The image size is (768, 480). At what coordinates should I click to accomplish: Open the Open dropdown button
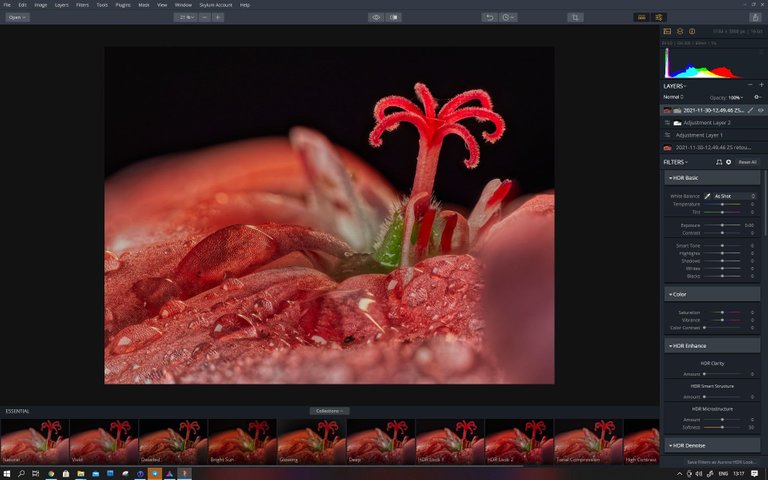18,17
